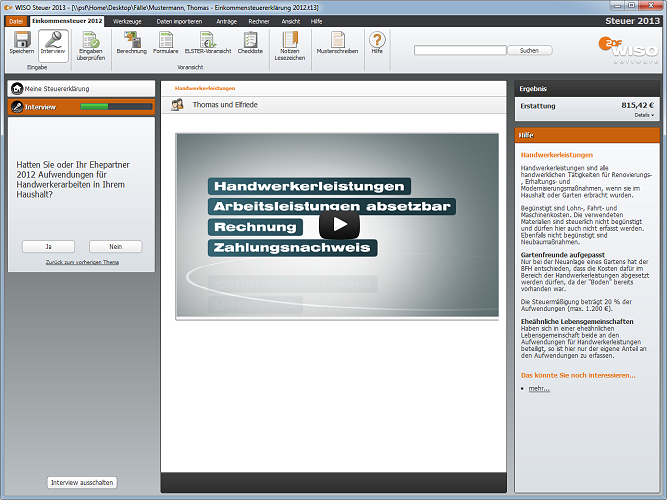Click the house icon beside Meine Steuererklärung

click(17, 89)
